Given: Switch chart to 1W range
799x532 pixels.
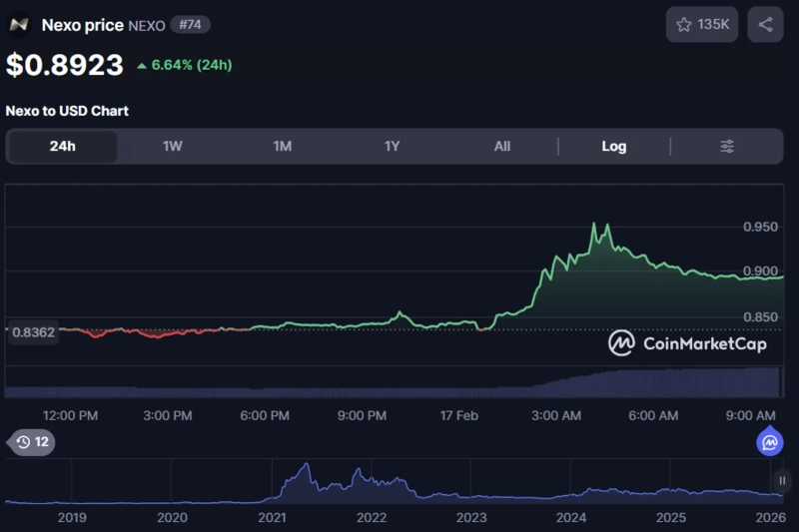Looking at the screenshot, I should [x=173, y=147].
